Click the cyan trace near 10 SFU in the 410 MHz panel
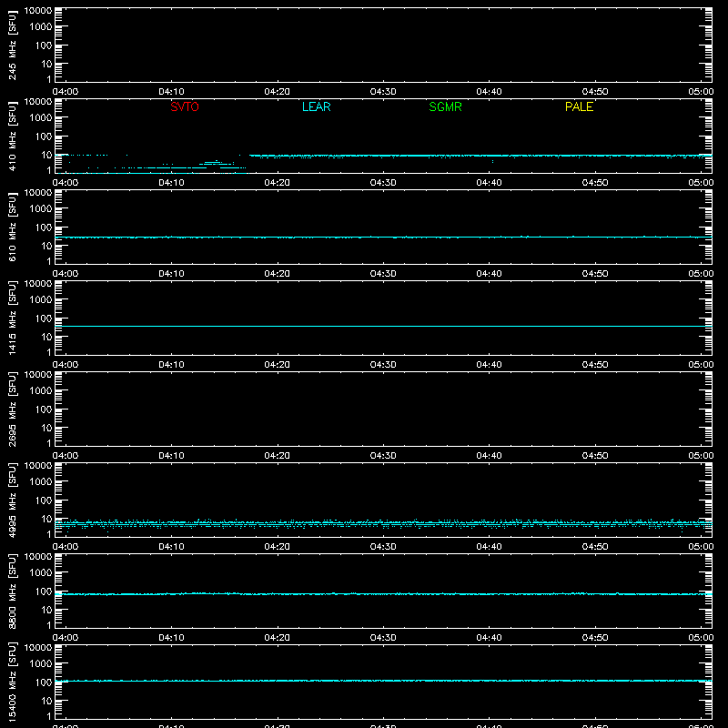The image size is (728, 728). click(x=480, y=156)
